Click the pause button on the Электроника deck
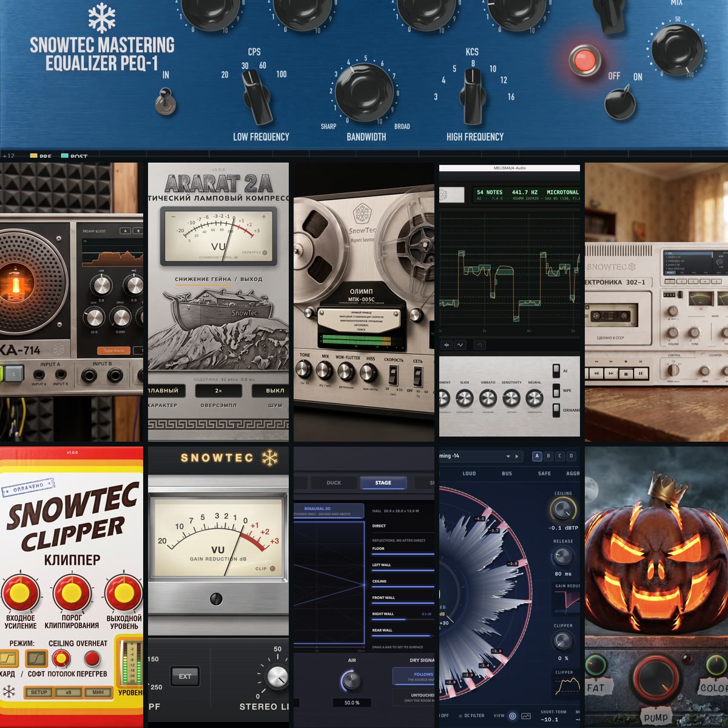The image size is (728, 728). (x=641, y=374)
